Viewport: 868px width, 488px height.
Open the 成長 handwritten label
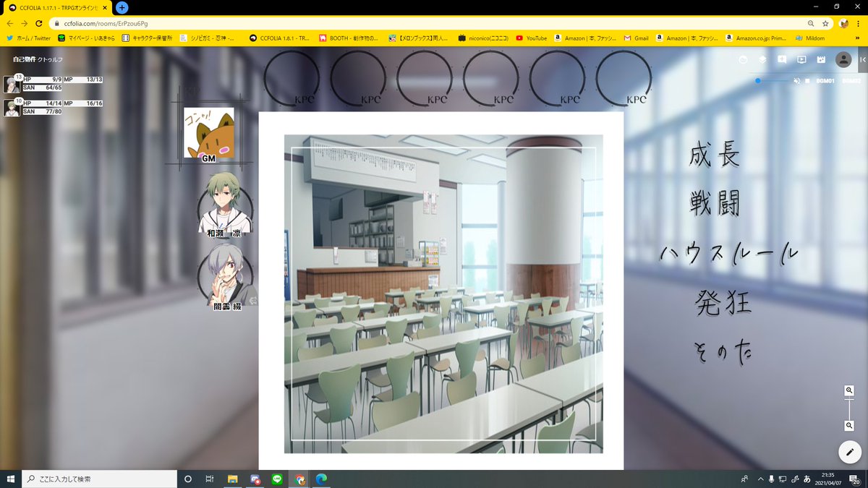(x=715, y=155)
